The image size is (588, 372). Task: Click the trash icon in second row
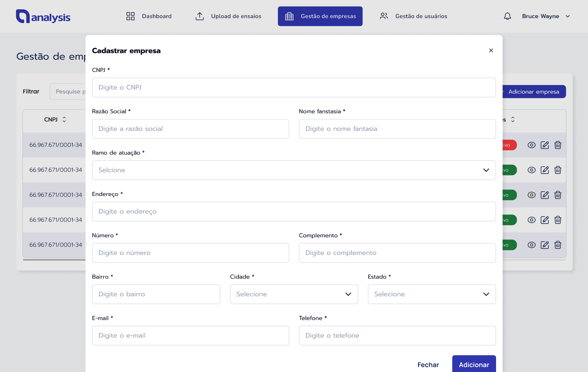[x=558, y=170]
